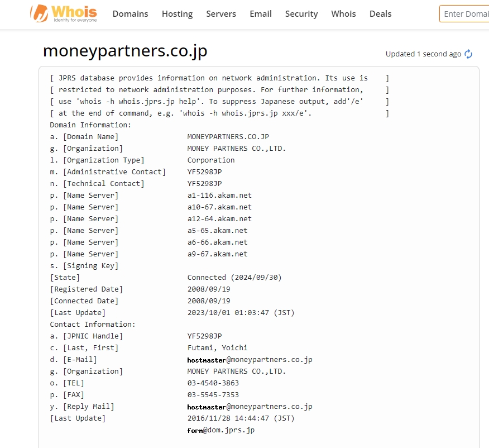Focus the Enter Domain search field
489x448 pixels.
click(465, 14)
